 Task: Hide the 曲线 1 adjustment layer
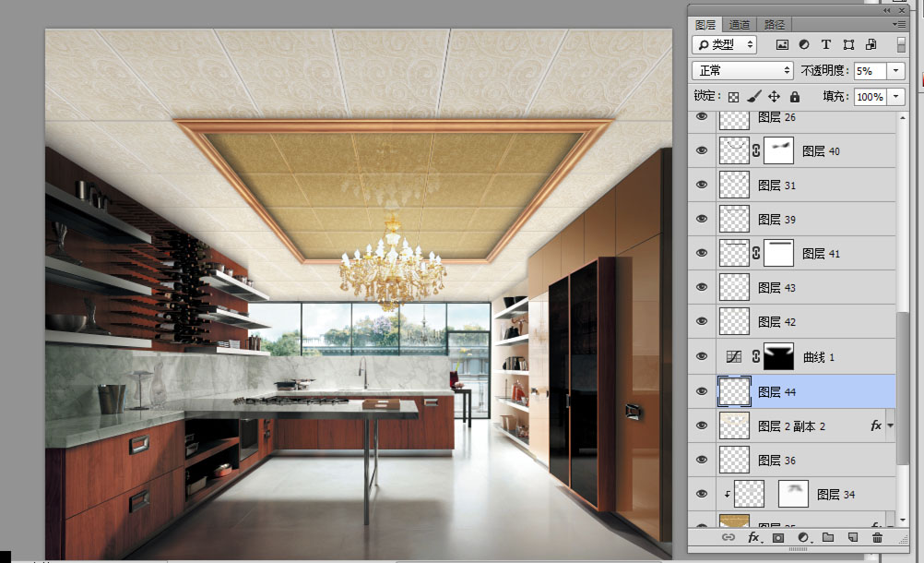(701, 356)
